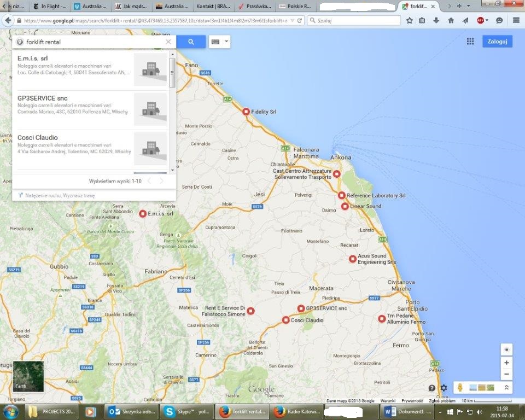Open the Firefox hamburger menu

(x=516, y=20)
